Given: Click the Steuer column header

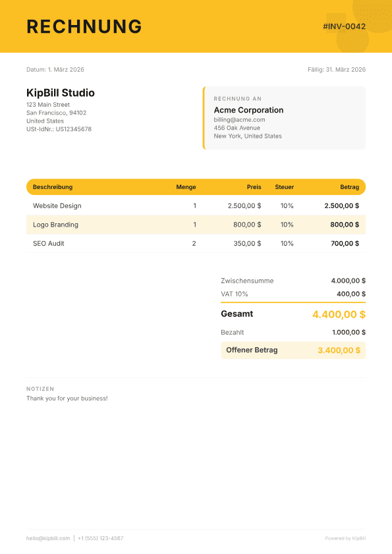Looking at the screenshot, I should [284, 187].
